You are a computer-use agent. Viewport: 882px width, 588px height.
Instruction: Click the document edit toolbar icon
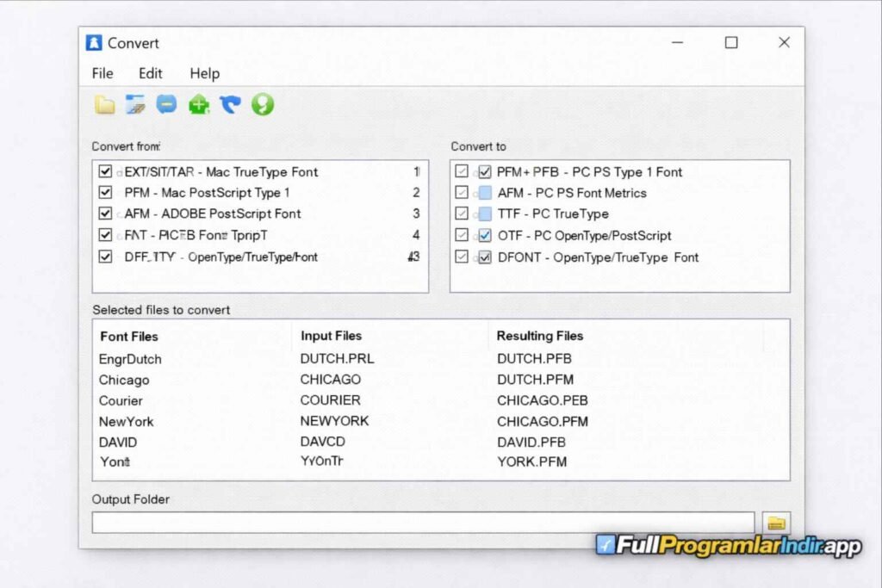135,105
